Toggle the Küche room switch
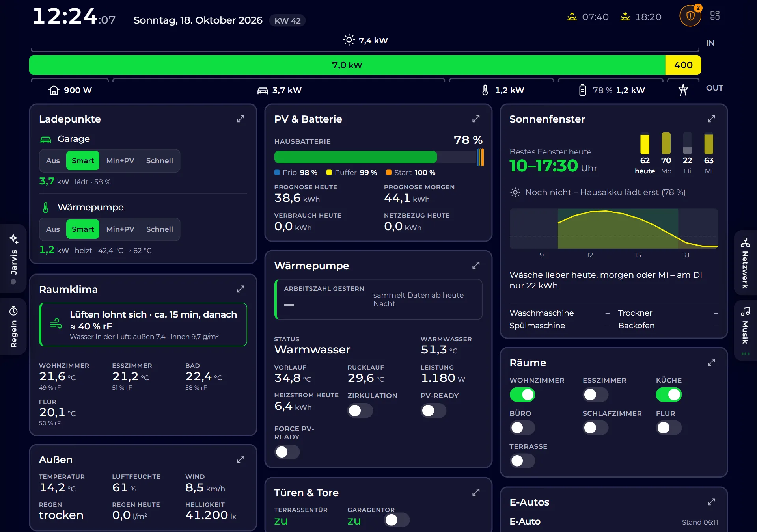 click(x=669, y=394)
